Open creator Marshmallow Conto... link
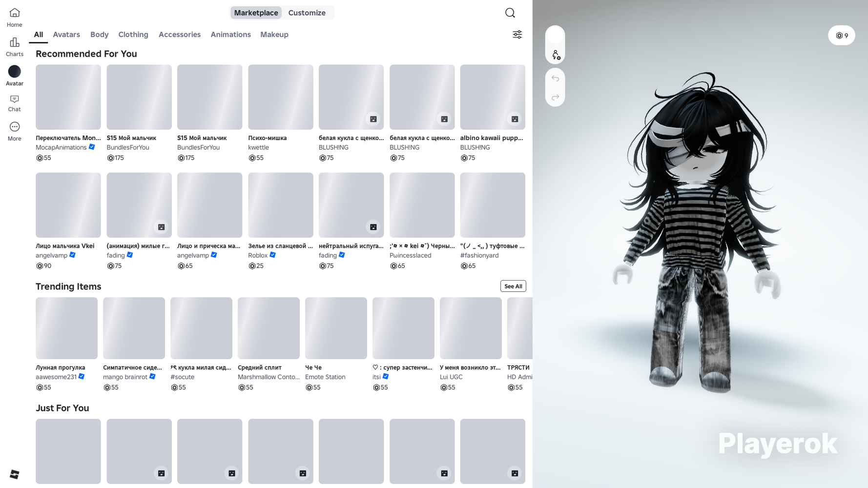Screen dimensions: 868x488 tap(269, 377)
